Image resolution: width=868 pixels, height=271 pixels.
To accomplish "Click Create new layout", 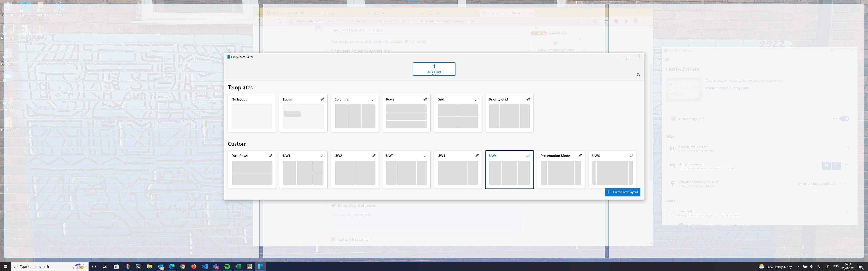I will tap(622, 192).
